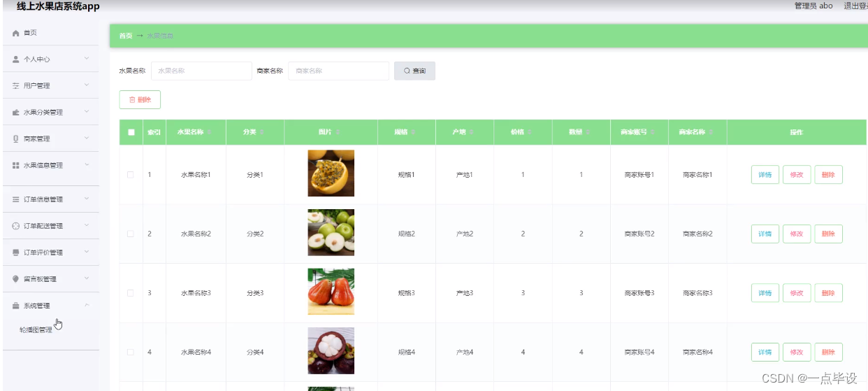Screen dimensions: 868x391
Task: Expand the 个人中心 menu chevron
Action: coord(87,59)
